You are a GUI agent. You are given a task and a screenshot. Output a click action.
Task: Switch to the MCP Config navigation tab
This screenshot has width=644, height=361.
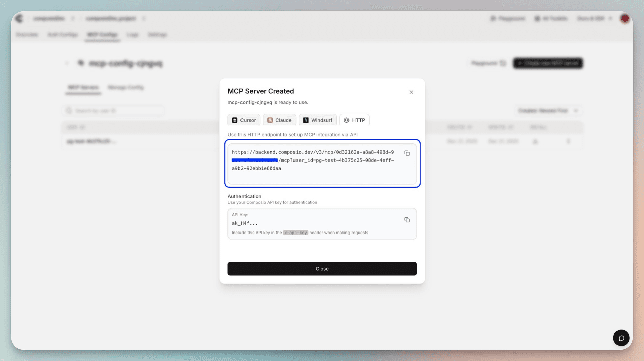(102, 34)
